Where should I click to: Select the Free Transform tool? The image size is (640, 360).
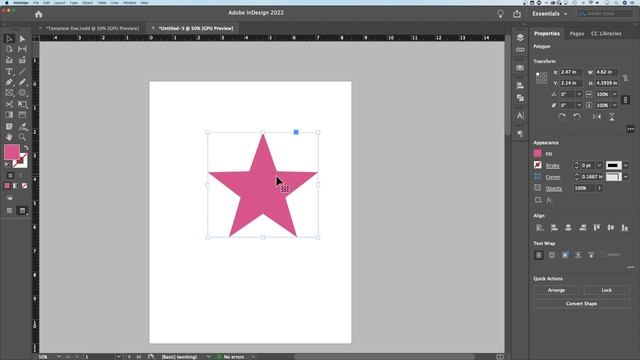[22, 104]
